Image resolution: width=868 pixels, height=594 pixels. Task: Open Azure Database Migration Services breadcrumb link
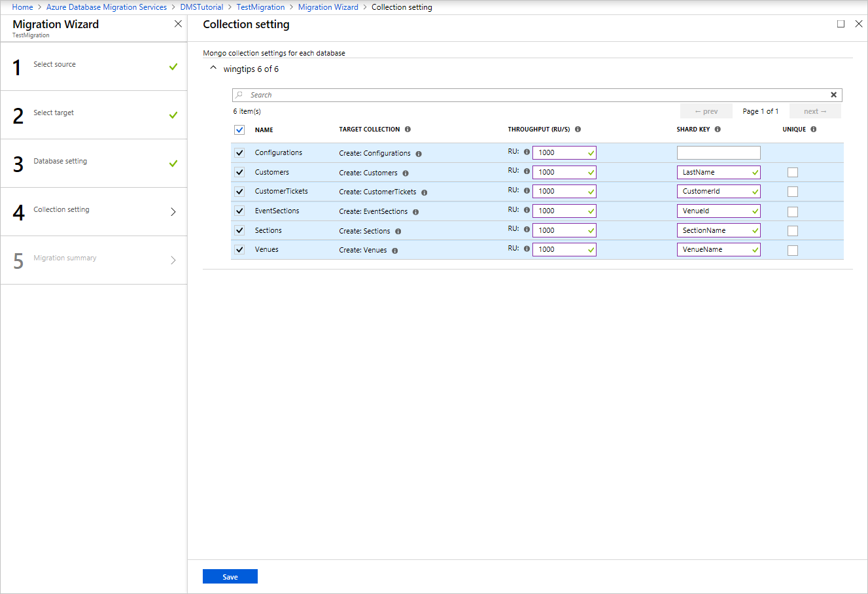pyautogui.click(x=107, y=7)
